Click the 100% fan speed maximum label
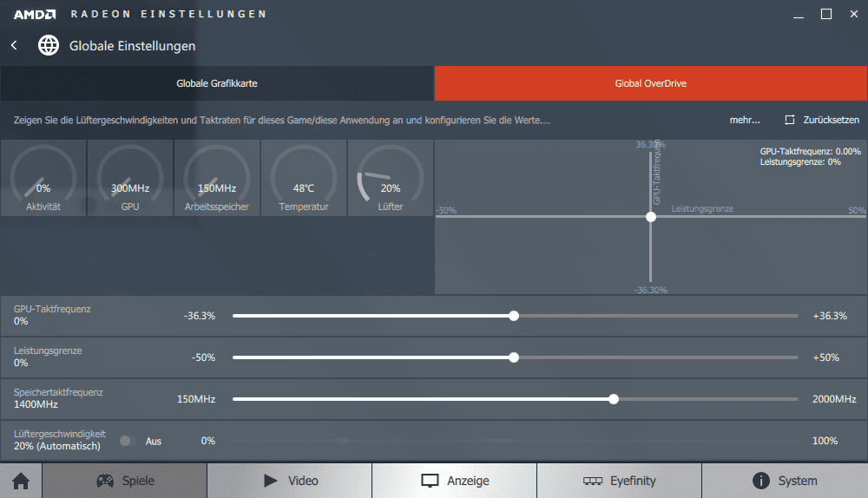Screen dimensions: 868x498 click(825, 441)
